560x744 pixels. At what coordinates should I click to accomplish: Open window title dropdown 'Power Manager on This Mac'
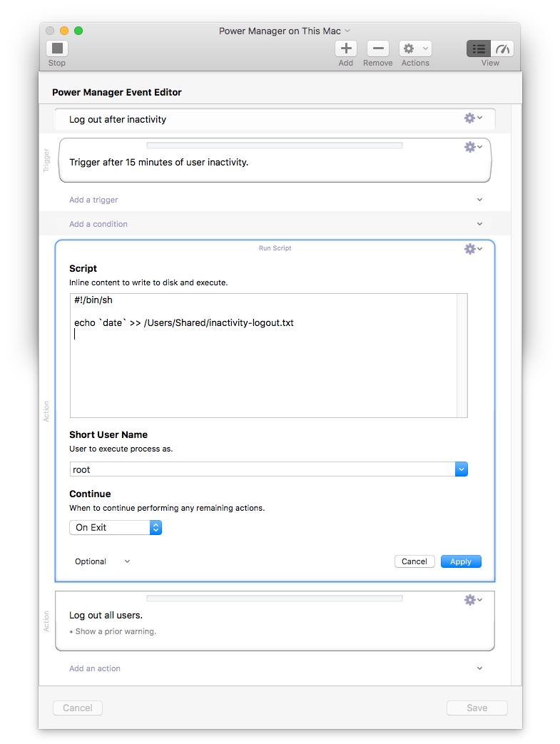285,31
